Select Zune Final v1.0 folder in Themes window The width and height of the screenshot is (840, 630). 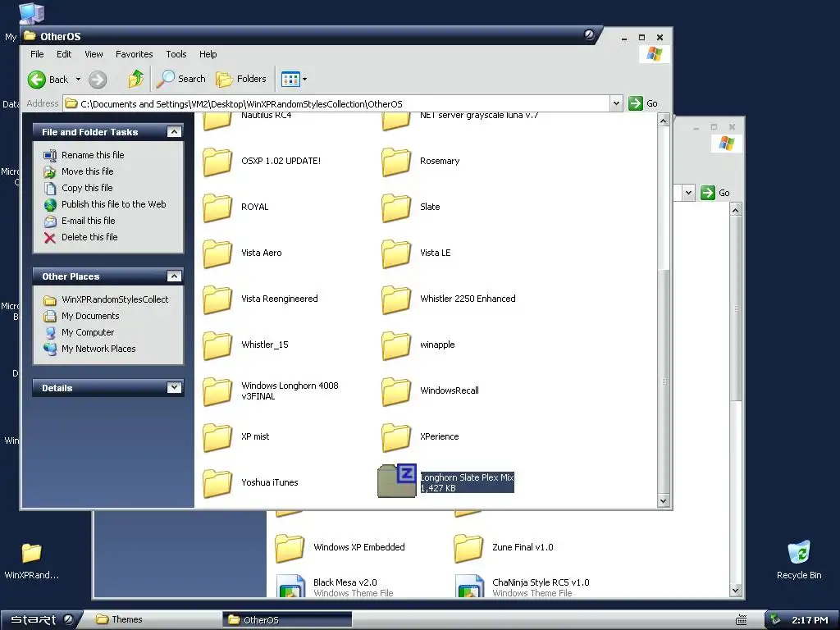pos(468,548)
